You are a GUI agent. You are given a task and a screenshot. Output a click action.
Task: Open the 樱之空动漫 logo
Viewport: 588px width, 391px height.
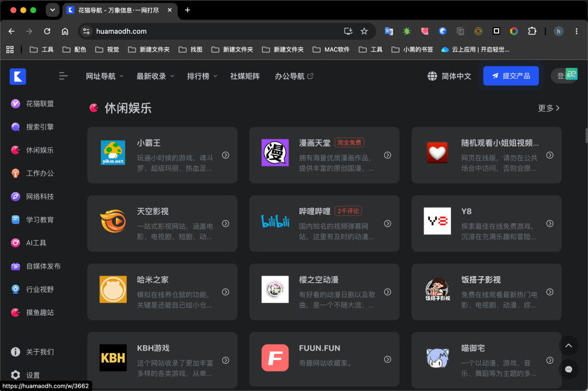point(275,289)
